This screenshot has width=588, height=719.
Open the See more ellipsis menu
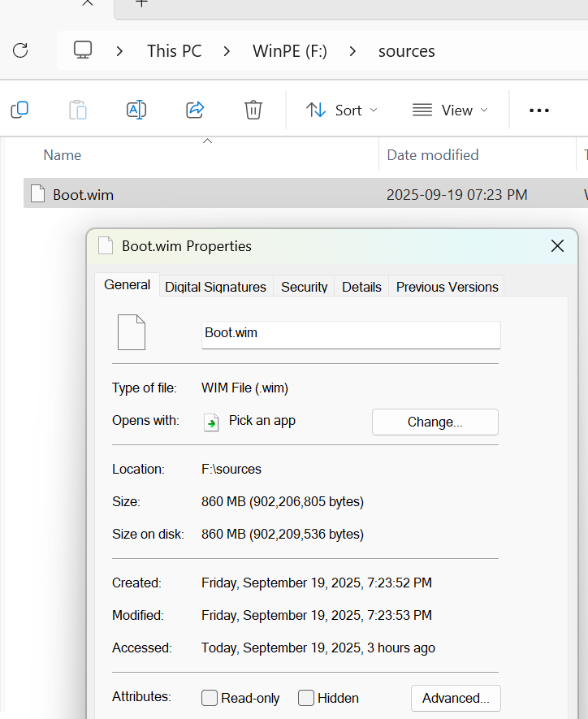pyautogui.click(x=539, y=110)
